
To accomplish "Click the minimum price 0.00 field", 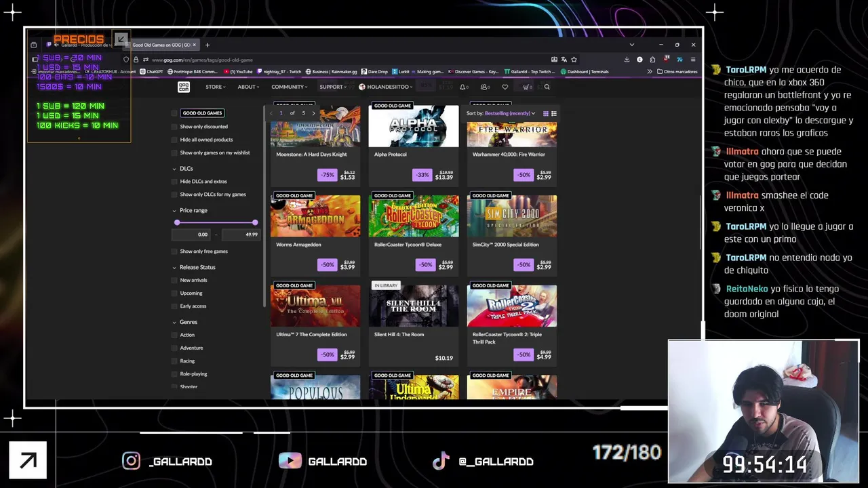I will click(x=192, y=235).
